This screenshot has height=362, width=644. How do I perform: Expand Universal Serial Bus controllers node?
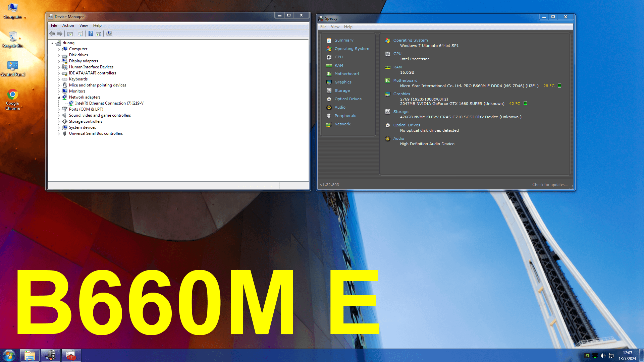(x=59, y=134)
